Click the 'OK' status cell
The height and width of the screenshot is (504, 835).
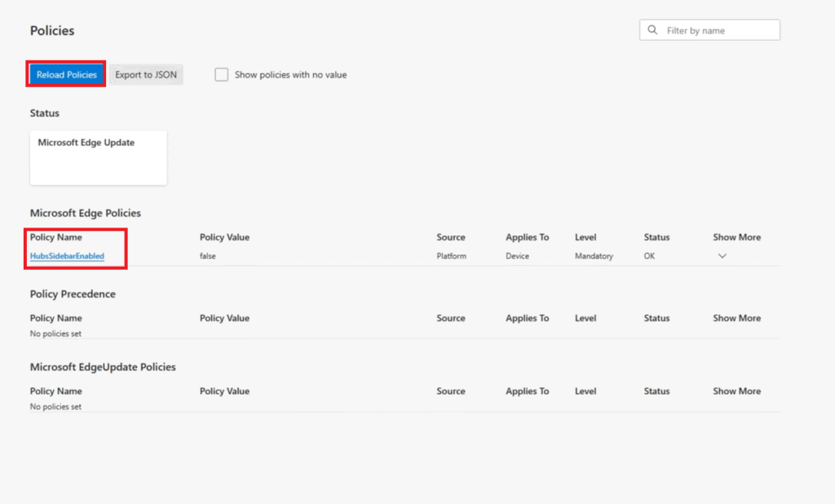(x=649, y=256)
